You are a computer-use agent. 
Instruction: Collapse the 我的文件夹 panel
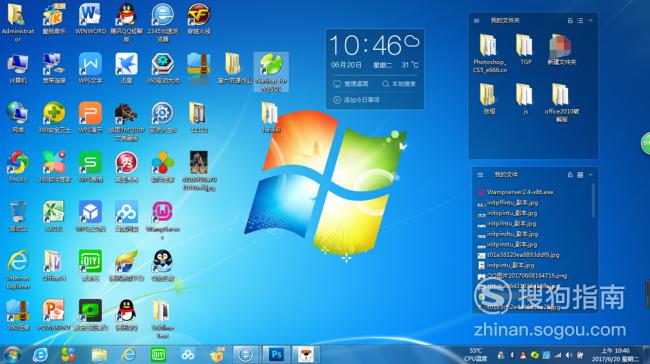click(590, 20)
